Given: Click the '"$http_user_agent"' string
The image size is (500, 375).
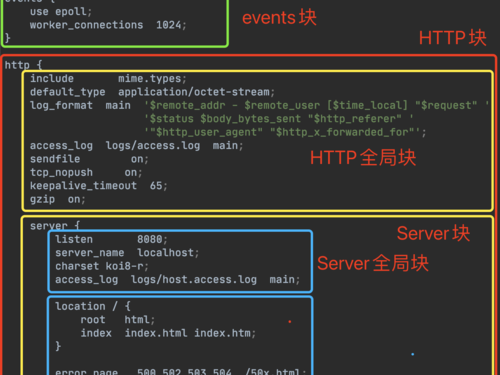Looking at the screenshot, I should pyautogui.click(x=206, y=132).
